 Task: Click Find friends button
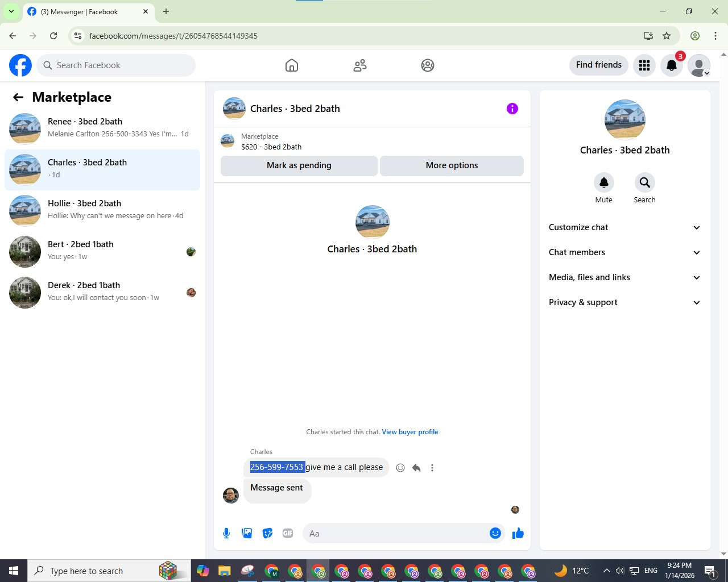click(x=599, y=65)
